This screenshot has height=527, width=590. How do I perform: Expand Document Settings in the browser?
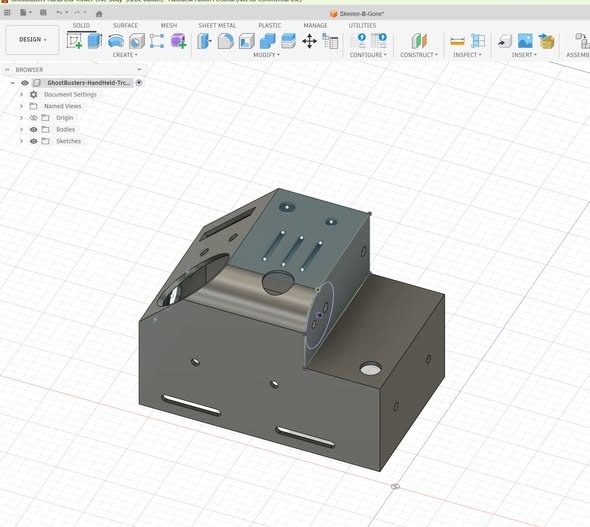(x=21, y=94)
